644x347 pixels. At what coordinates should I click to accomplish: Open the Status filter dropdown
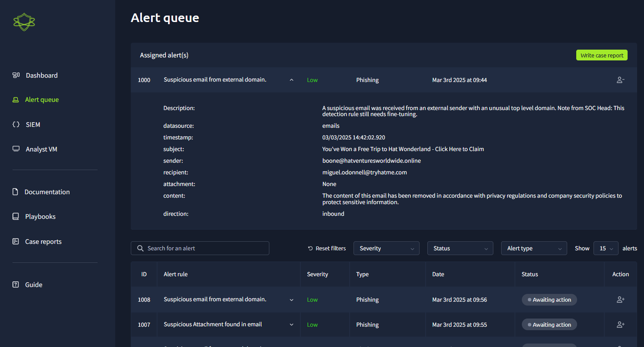[460, 248]
